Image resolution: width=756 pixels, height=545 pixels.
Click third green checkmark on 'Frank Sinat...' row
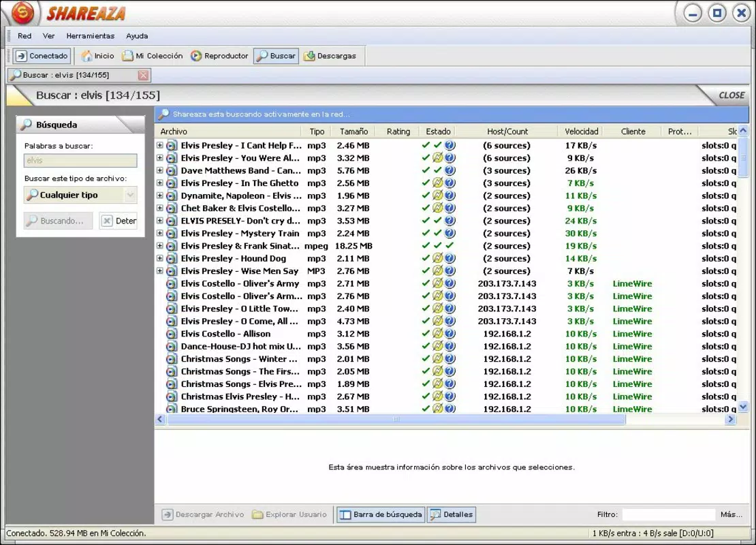(x=450, y=245)
